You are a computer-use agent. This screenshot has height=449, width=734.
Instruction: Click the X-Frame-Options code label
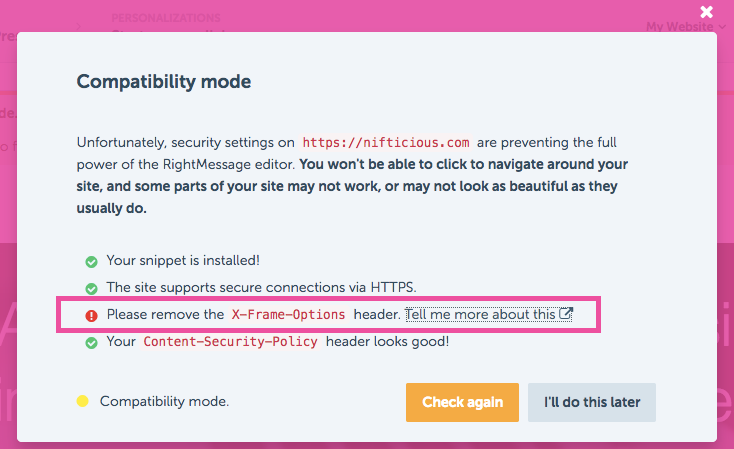tap(288, 314)
